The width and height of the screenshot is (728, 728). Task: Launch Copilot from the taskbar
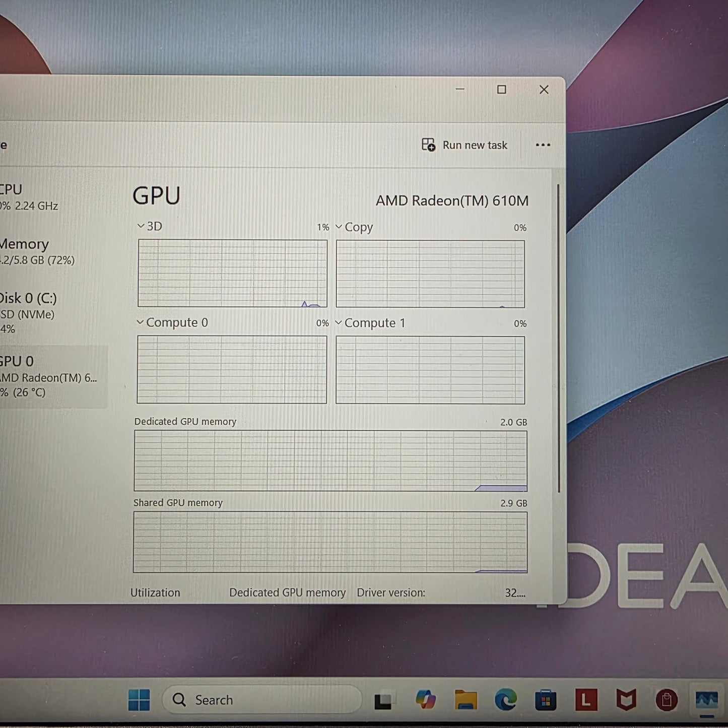click(426, 700)
